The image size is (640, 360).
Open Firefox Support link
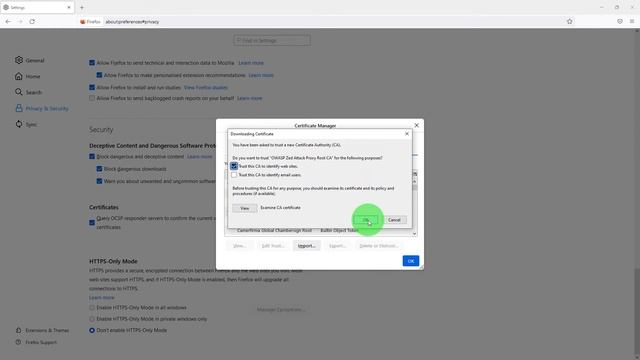click(x=36, y=342)
